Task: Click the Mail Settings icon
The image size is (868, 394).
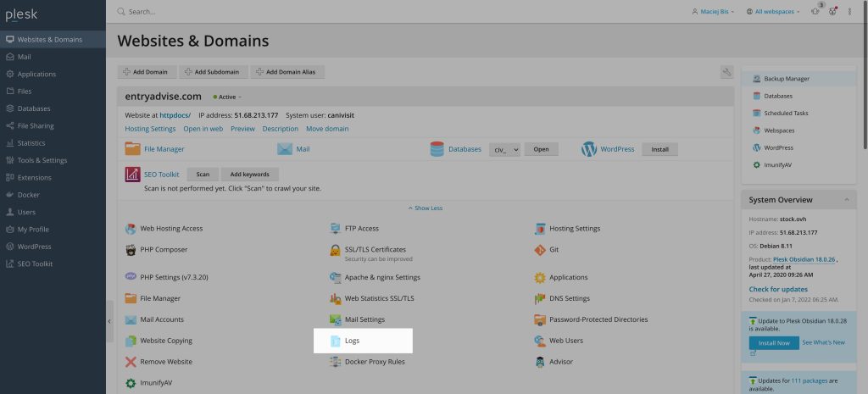Action: [x=335, y=319]
